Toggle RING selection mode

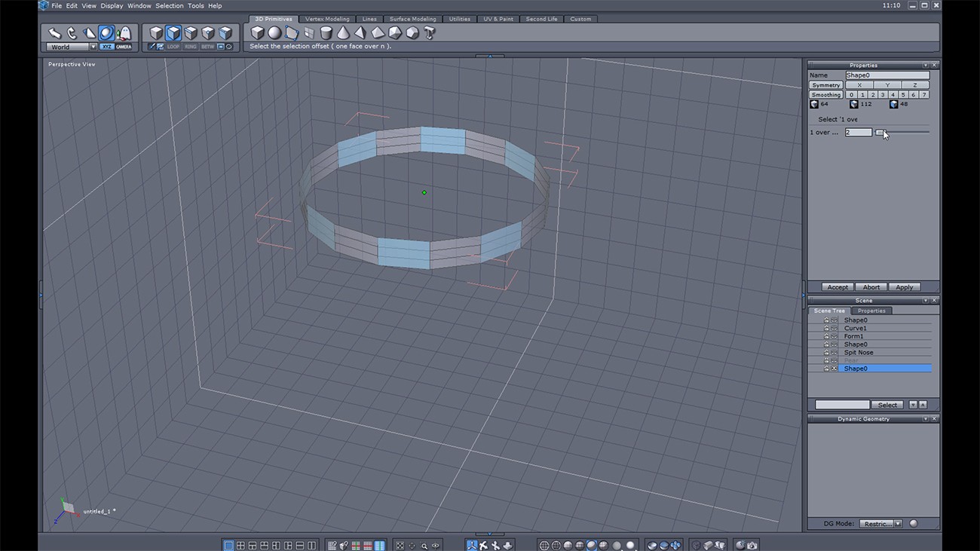pyautogui.click(x=191, y=47)
